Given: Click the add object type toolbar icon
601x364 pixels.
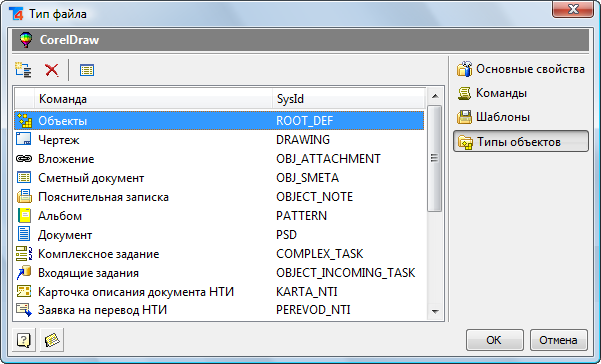Looking at the screenshot, I should (23, 70).
